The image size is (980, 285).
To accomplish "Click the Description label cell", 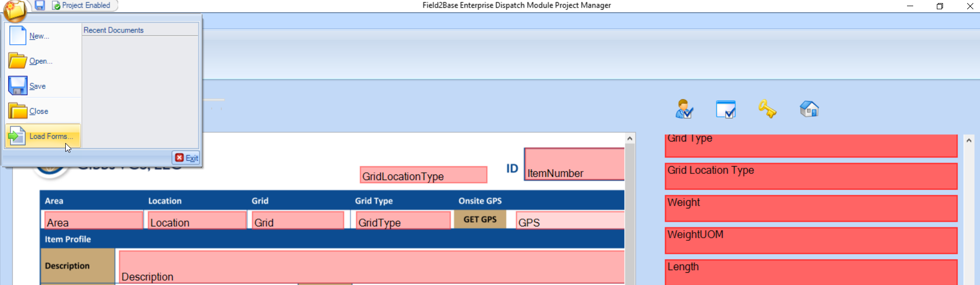I will (x=78, y=266).
